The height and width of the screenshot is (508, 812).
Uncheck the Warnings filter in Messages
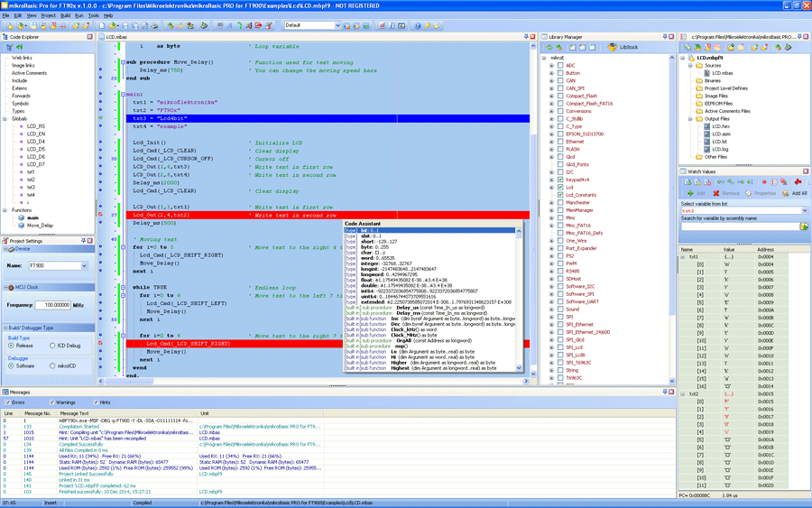point(51,402)
